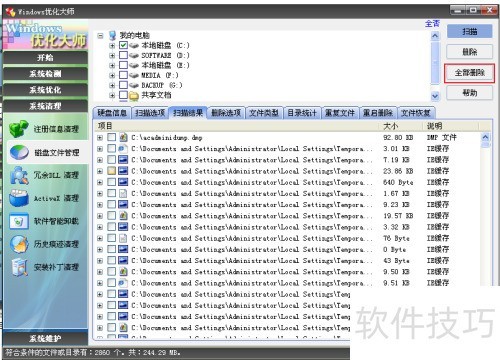Click the 扫描 scan button
Viewport: 500px width, 360px height.
click(x=470, y=32)
